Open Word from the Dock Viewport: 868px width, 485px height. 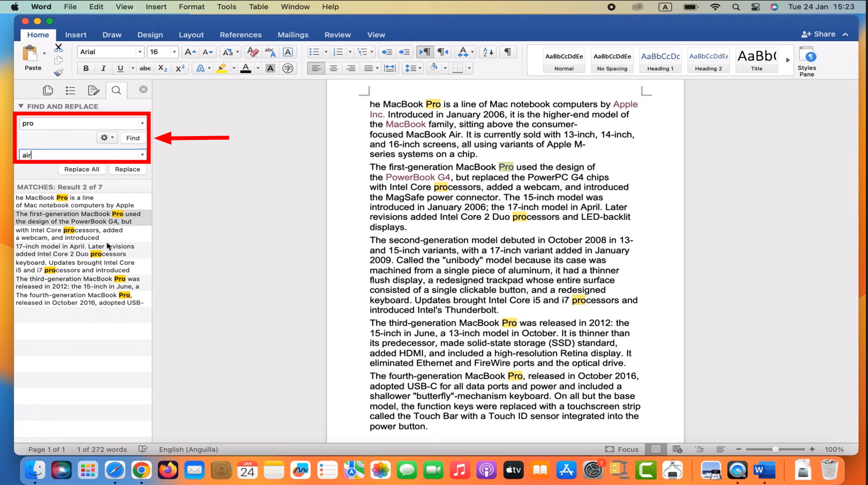pyautogui.click(x=764, y=470)
